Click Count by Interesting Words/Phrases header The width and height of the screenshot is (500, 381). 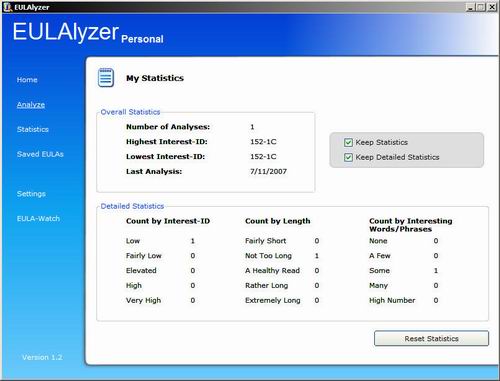point(411,225)
